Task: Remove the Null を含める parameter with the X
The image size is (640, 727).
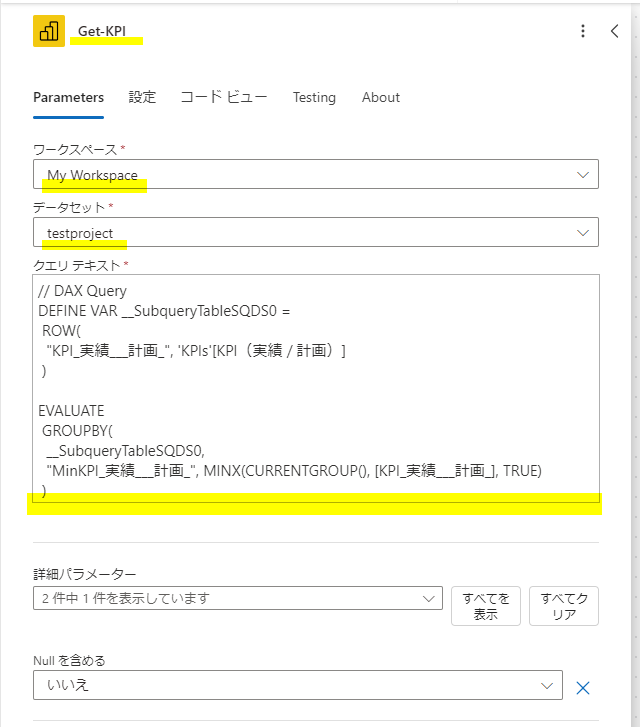Action: pos(583,688)
